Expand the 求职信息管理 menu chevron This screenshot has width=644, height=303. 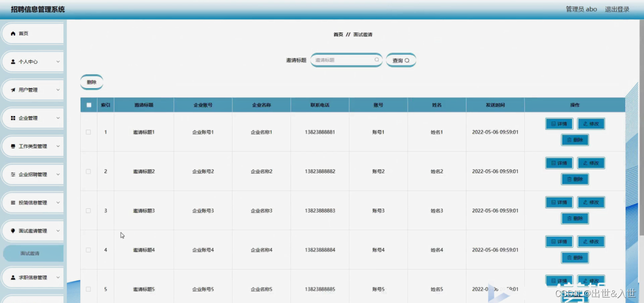[58, 278]
